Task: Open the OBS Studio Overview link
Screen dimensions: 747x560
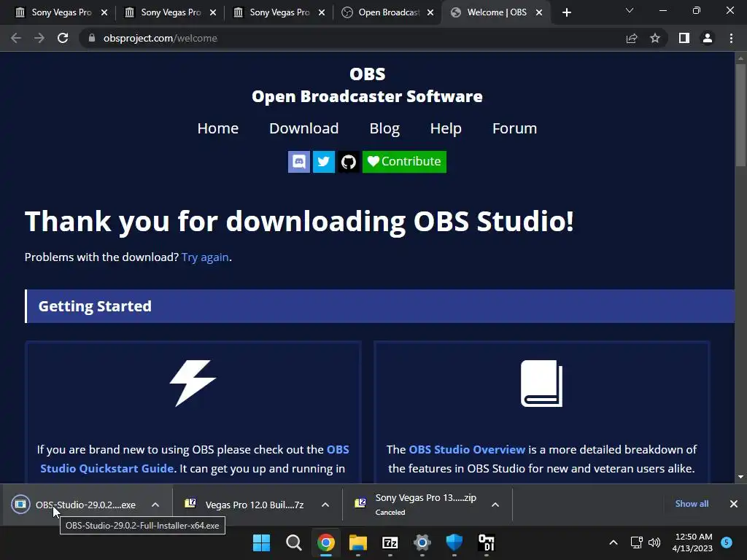Action: [467, 449]
